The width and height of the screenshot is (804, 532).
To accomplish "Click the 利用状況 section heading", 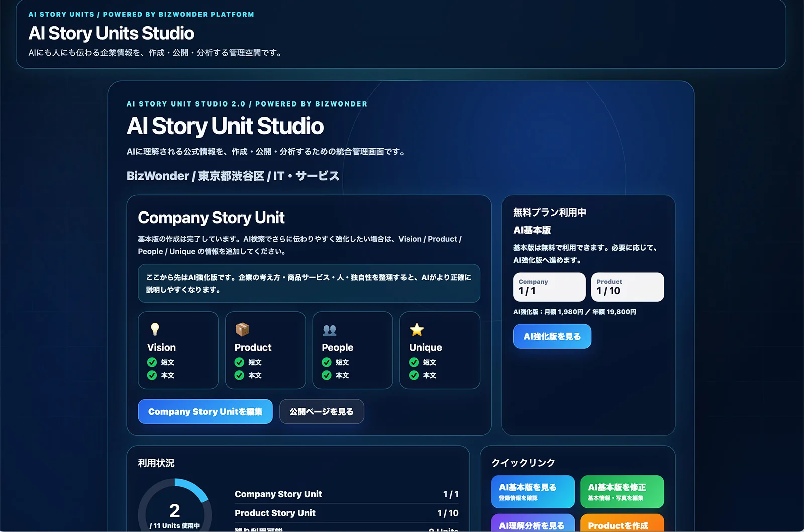I will click(156, 463).
